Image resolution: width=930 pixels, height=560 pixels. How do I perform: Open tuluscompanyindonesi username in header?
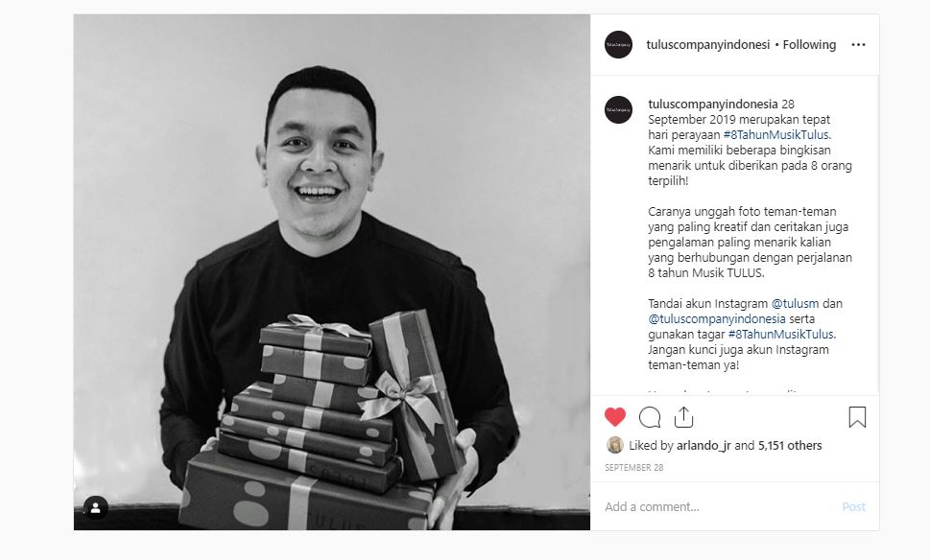[707, 44]
